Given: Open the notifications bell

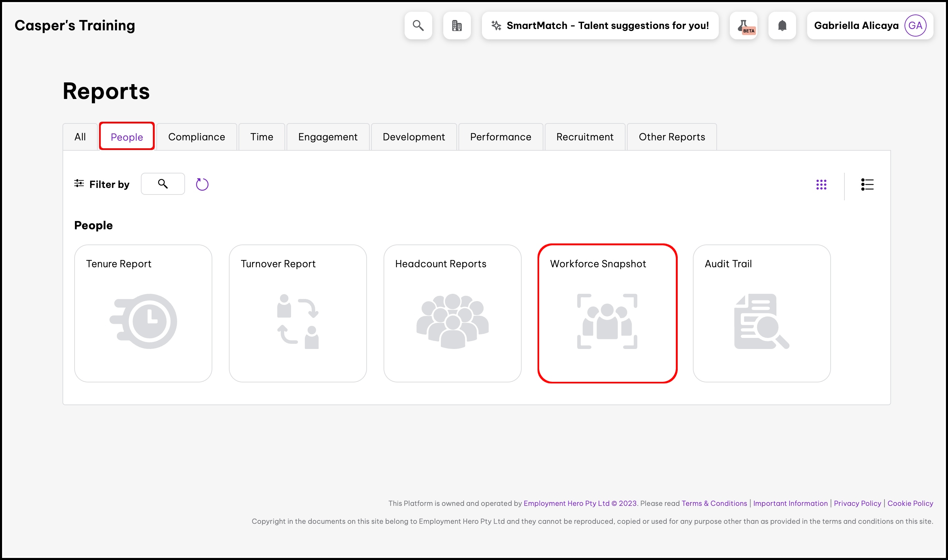Looking at the screenshot, I should click(x=782, y=25).
